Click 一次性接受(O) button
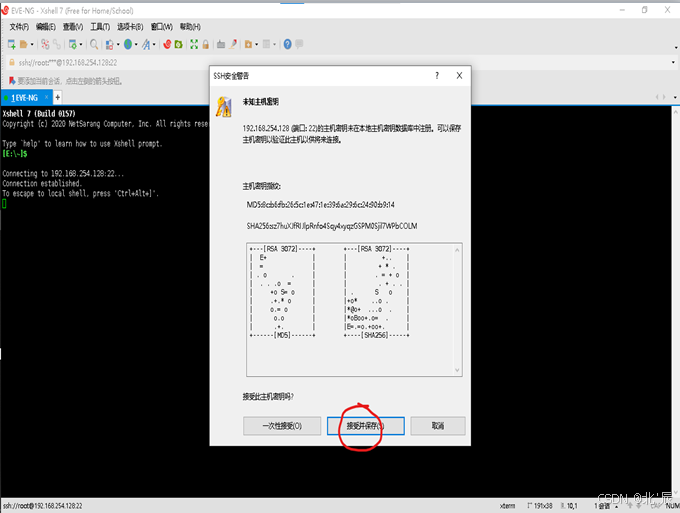This screenshot has width=680, height=513. tap(282, 426)
